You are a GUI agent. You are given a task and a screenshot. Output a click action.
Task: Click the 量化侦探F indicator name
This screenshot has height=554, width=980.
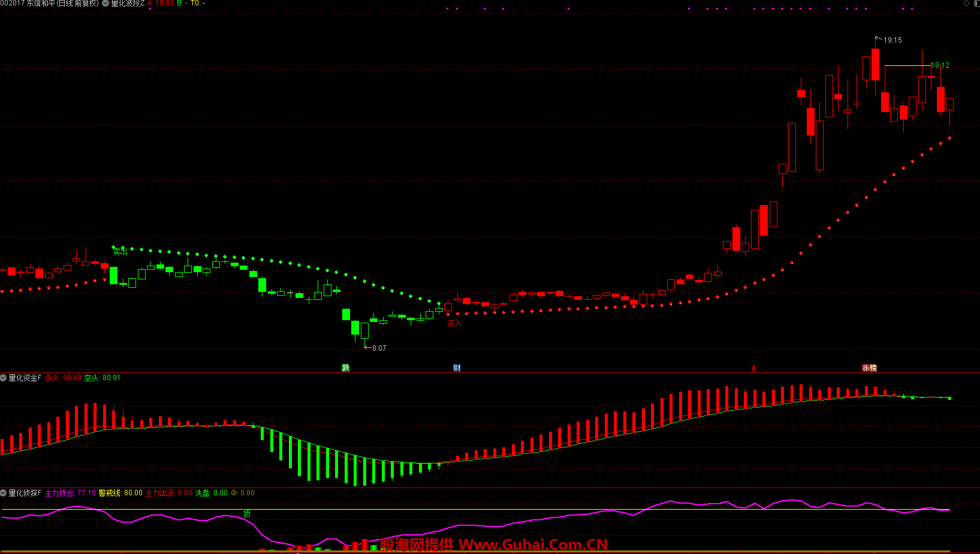pos(25,493)
